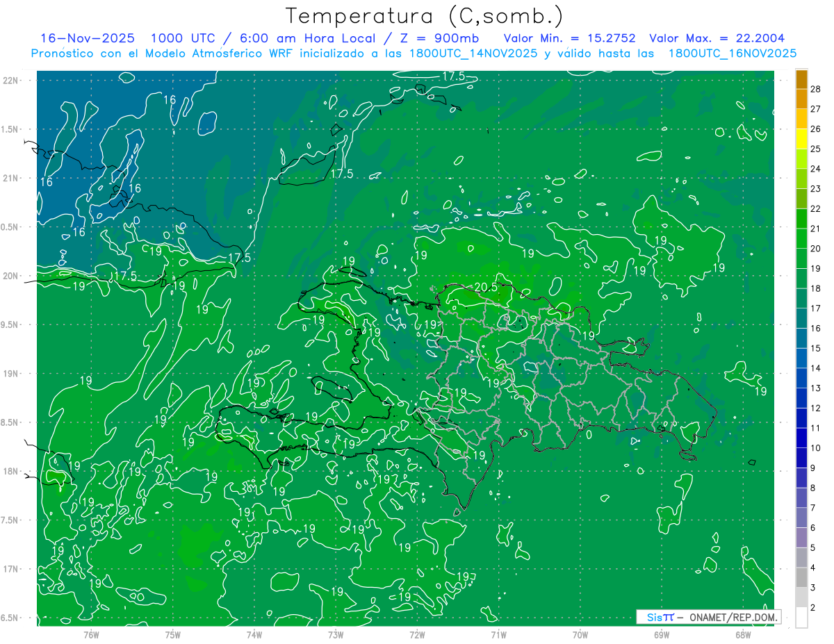Click the title 'Temperatura (C,somb.)'
The height and width of the screenshot is (644, 834).
point(425,17)
